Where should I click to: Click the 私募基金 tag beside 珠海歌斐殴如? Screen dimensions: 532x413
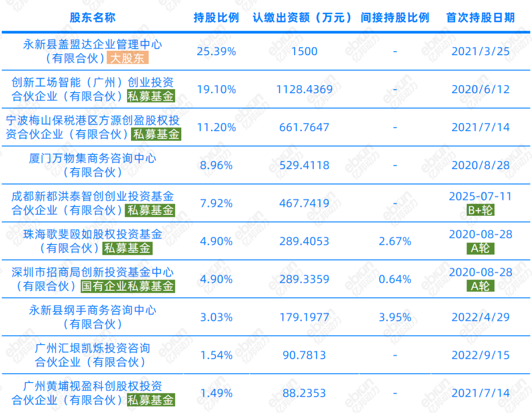click(128, 248)
